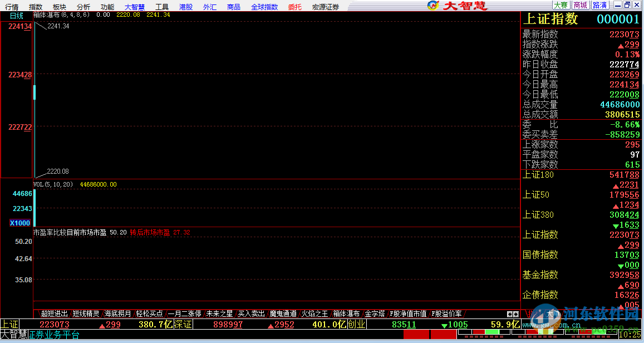This screenshot has height=343, width=644.
Task: Select the 金字塔 indicator tab
Action: (375, 313)
